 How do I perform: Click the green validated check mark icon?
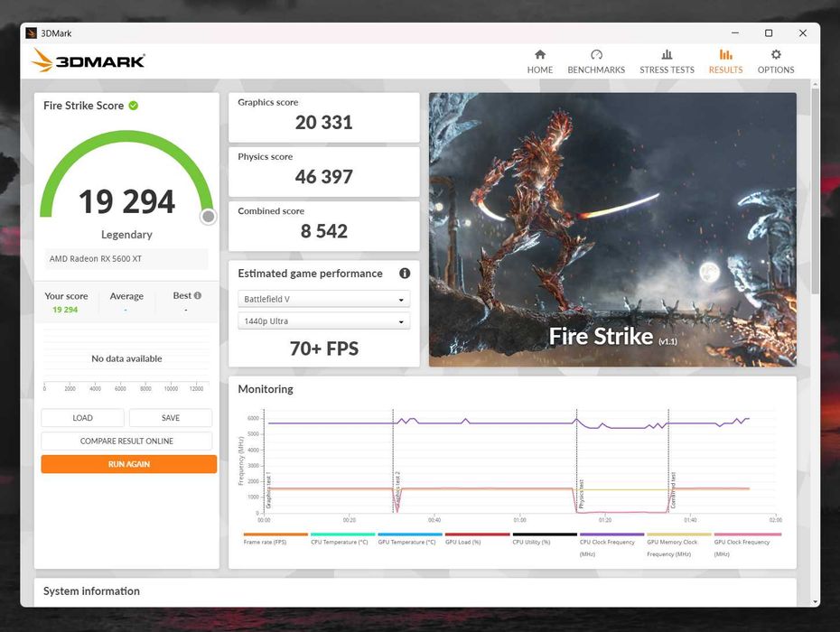(x=134, y=106)
